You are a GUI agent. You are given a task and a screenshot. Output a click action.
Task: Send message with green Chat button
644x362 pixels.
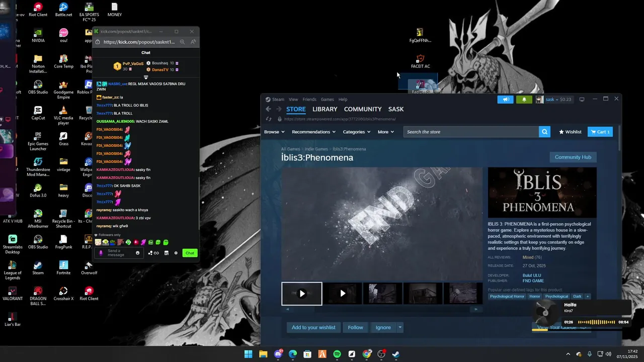click(x=190, y=253)
